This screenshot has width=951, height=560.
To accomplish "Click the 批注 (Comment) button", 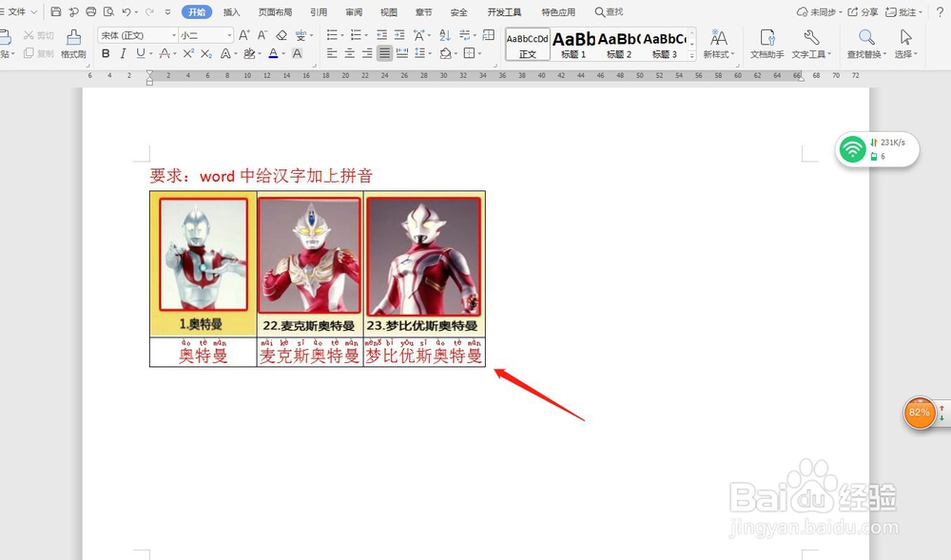I will (x=903, y=11).
